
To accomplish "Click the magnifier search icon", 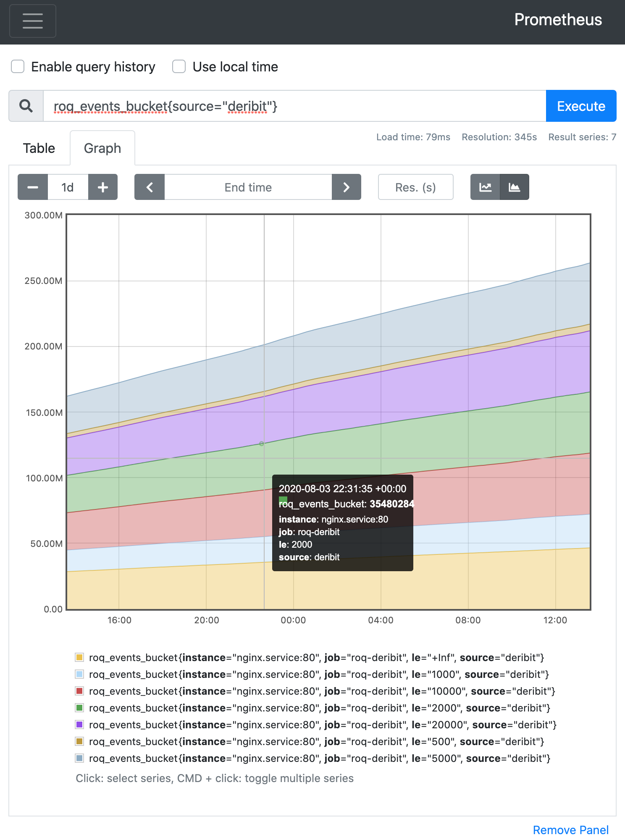I will [26, 106].
